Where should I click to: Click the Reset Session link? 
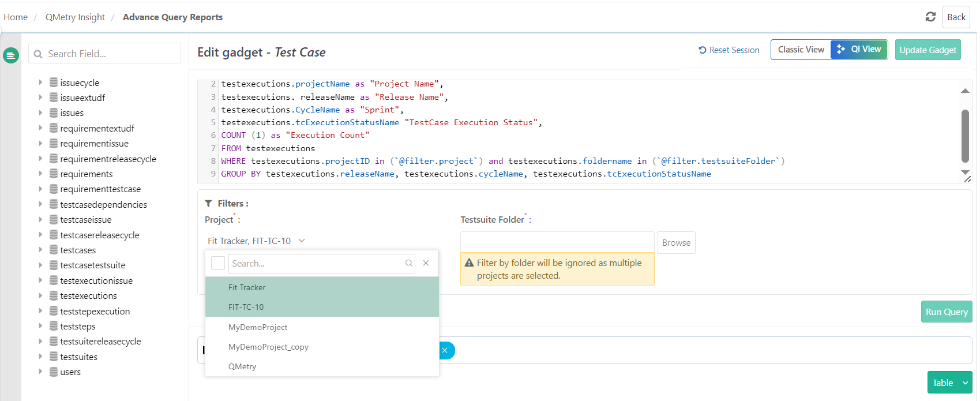729,50
